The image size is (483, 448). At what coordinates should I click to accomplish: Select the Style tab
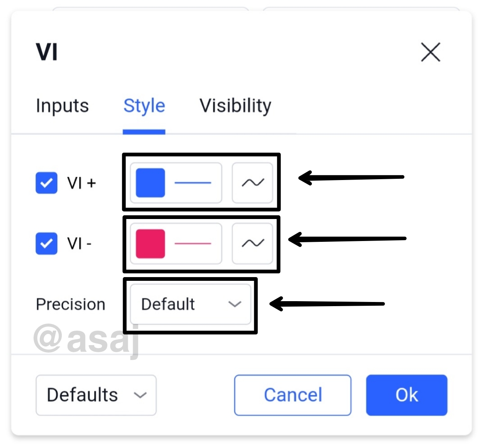[144, 106]
